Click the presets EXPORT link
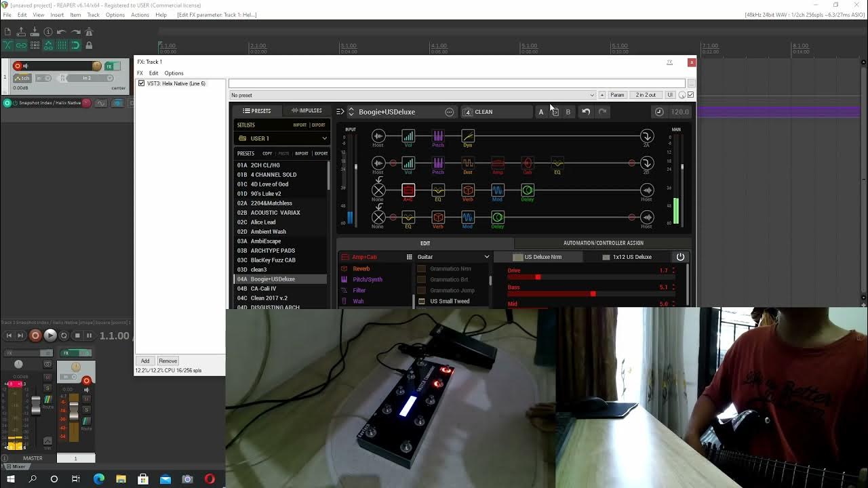Image resolution: width=868 pixels, height=488 pixels. pyautogui.click(x=321, y=153)
